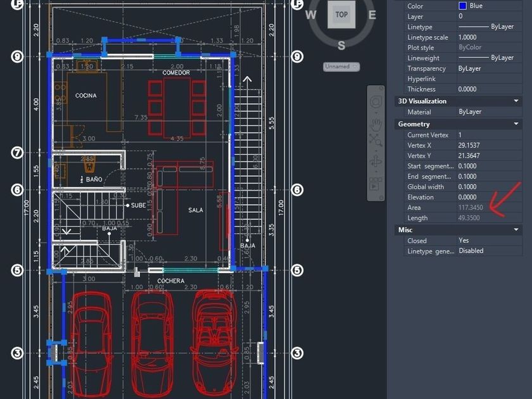Click the empty Hyperlink value field
The height and width of the screenshot is (399, 532).
489,79
